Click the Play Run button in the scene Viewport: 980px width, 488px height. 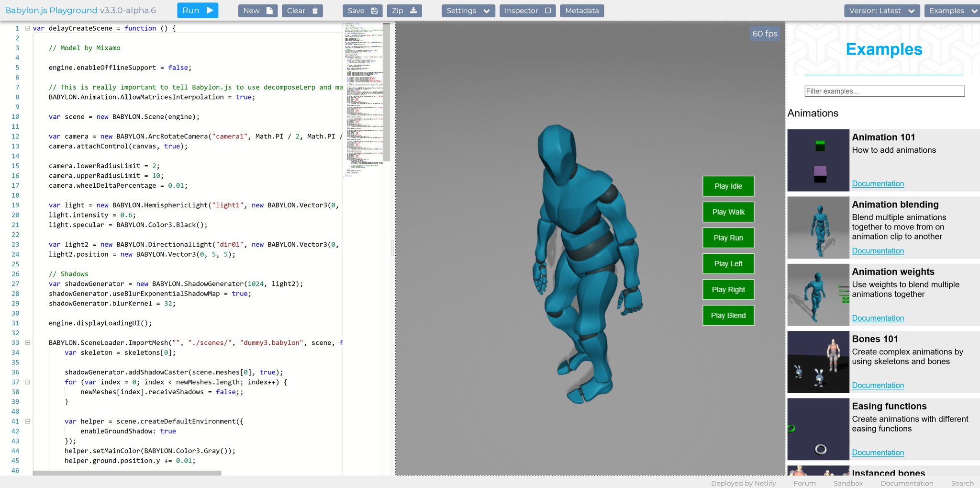(728, 238)
